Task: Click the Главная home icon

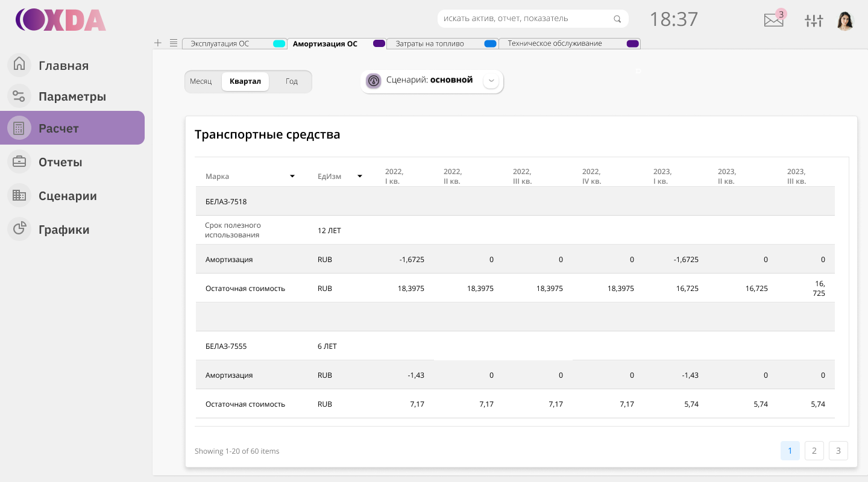Action: tap(19, 64)
